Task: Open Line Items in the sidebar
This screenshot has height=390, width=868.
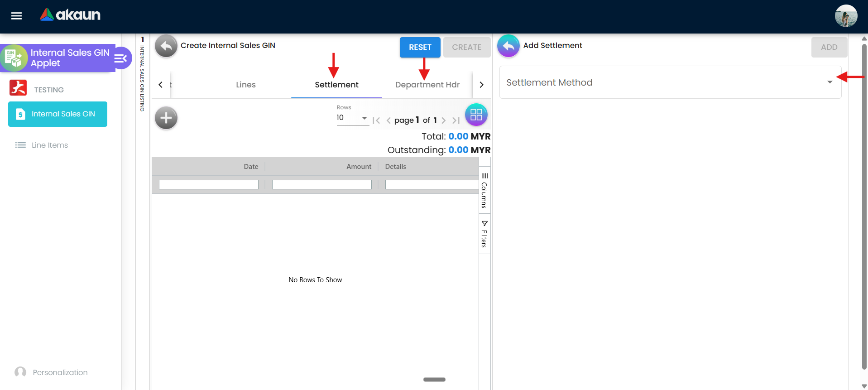Action: tap(49, 145)
